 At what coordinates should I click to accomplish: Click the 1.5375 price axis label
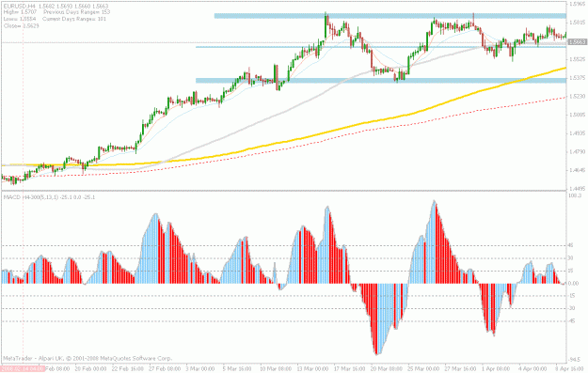pyautogui.click(x=577, y=78)
